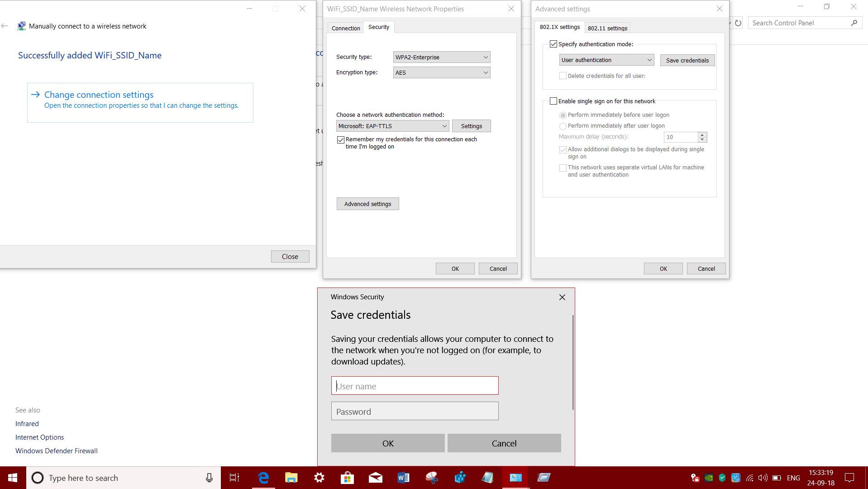Screen dimensions: 868x489
Task: Switch to the Connection tab
Action: coord(346,28)
